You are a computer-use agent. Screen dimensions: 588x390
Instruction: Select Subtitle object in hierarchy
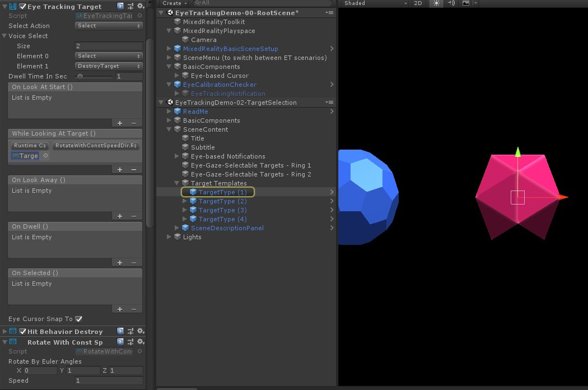pos(203,147)
